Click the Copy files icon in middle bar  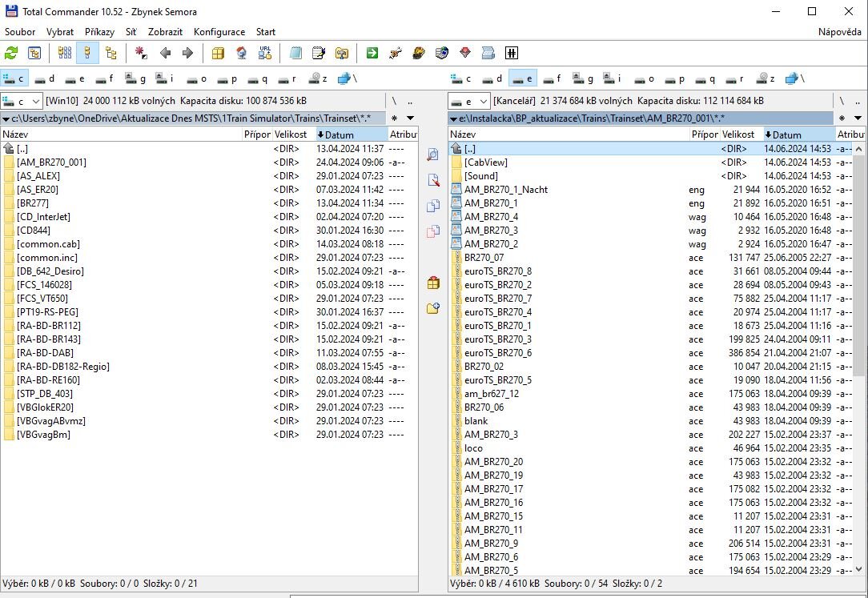tap(433, 206)
